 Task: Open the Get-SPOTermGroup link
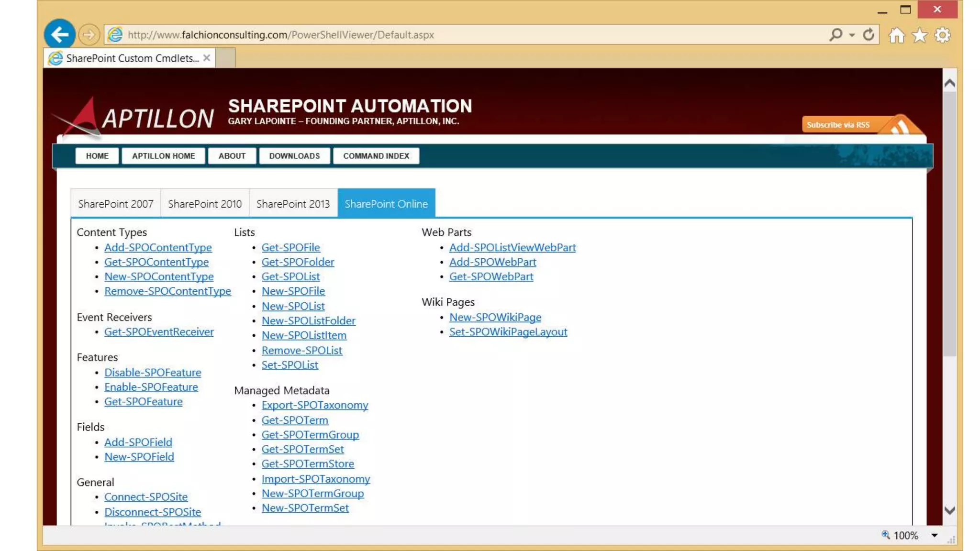(x=310, y=435)
